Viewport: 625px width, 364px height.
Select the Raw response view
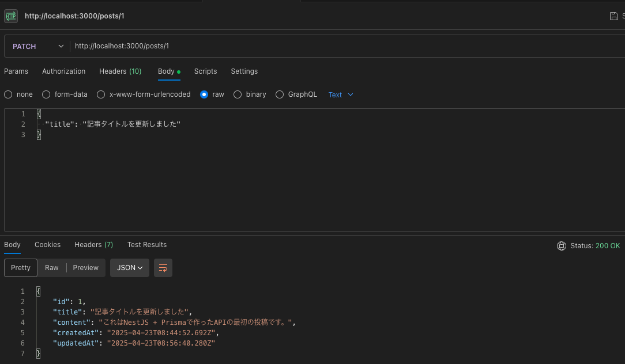coord(52,268)
